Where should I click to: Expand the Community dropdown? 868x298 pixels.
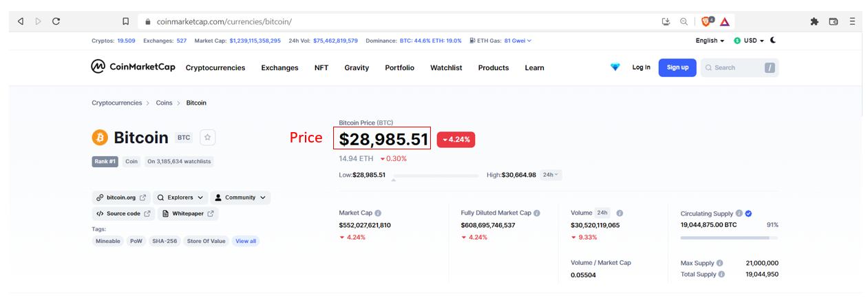(x=240, y=198)
